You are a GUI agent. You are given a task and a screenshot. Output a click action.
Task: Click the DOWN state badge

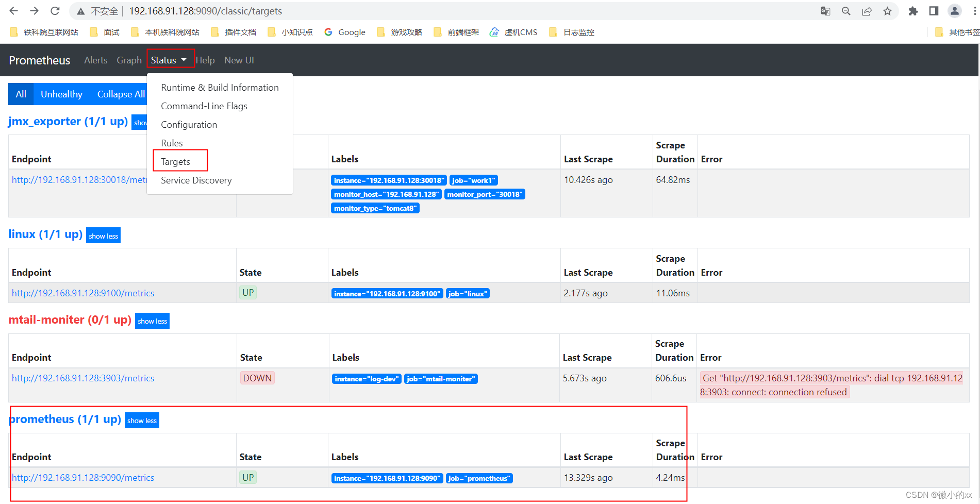point(257,378)
